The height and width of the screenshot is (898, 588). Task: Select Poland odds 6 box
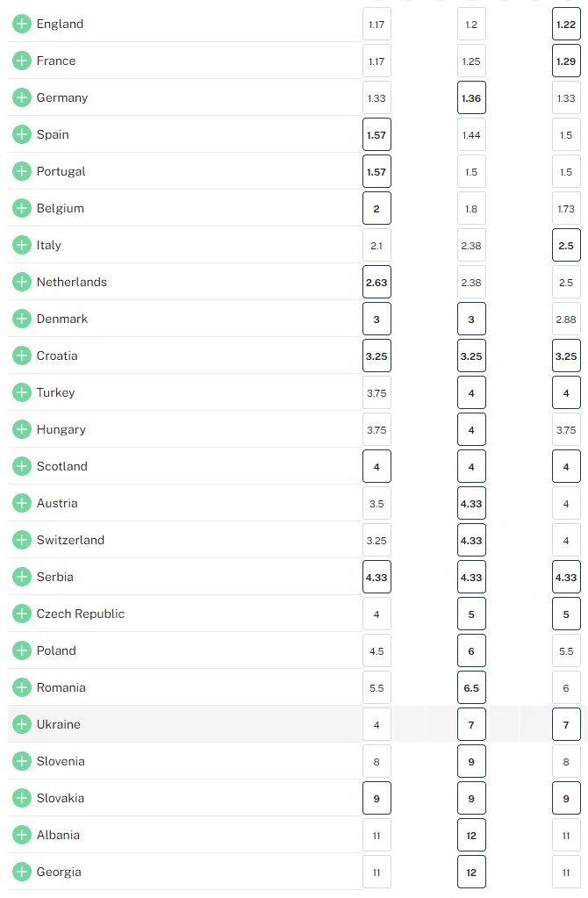click(471, 651)
